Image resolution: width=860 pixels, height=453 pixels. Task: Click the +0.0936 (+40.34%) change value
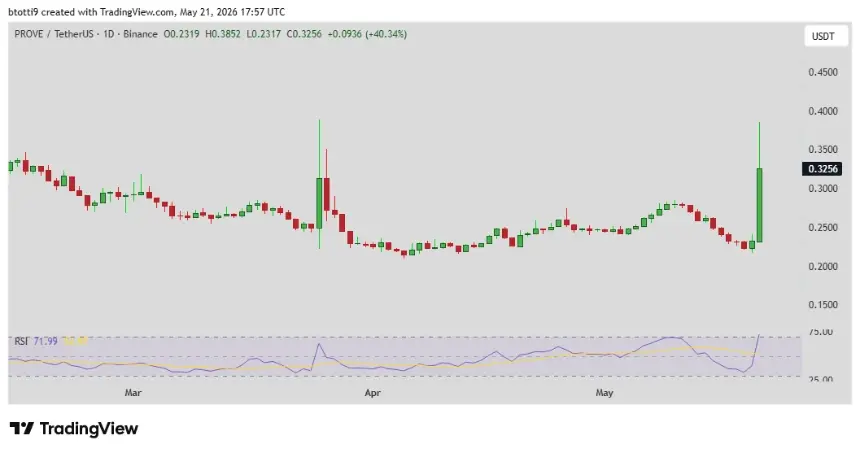(x=367, y=34)
